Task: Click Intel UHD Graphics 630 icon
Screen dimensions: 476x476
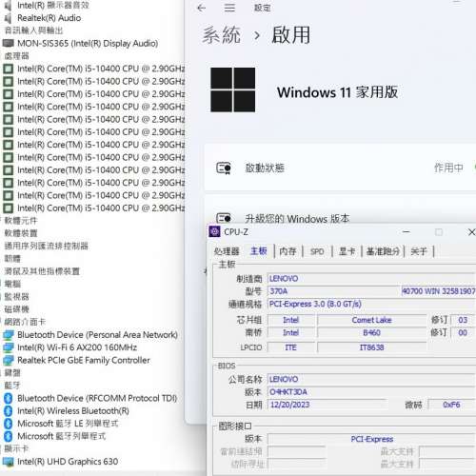Action: 9,462
